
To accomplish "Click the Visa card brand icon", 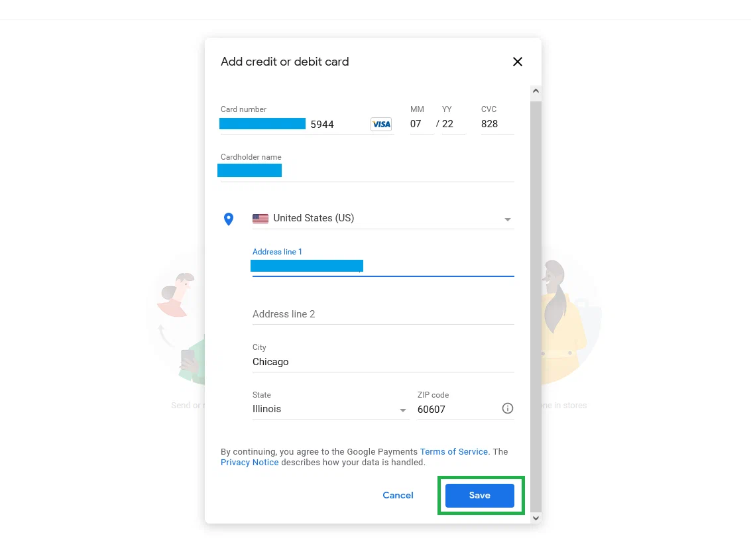I will coord(381,124).
